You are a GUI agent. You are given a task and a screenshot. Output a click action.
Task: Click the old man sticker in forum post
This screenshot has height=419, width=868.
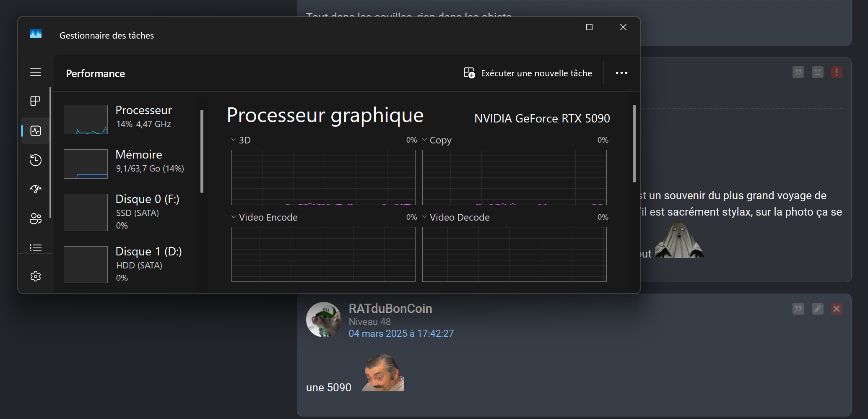click(x=383, y=373)
